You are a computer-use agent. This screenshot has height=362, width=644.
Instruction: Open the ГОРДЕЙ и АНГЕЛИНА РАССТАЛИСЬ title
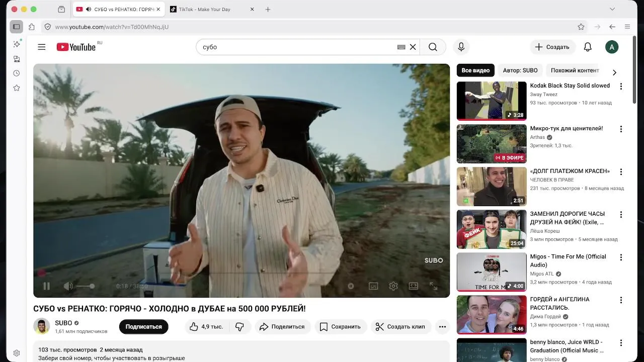(560, 303)
